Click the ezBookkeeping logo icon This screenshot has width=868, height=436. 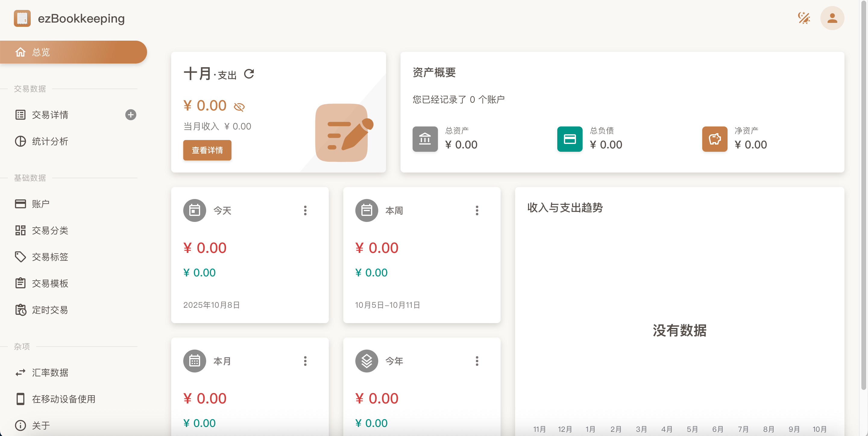[x=22, y=18]
